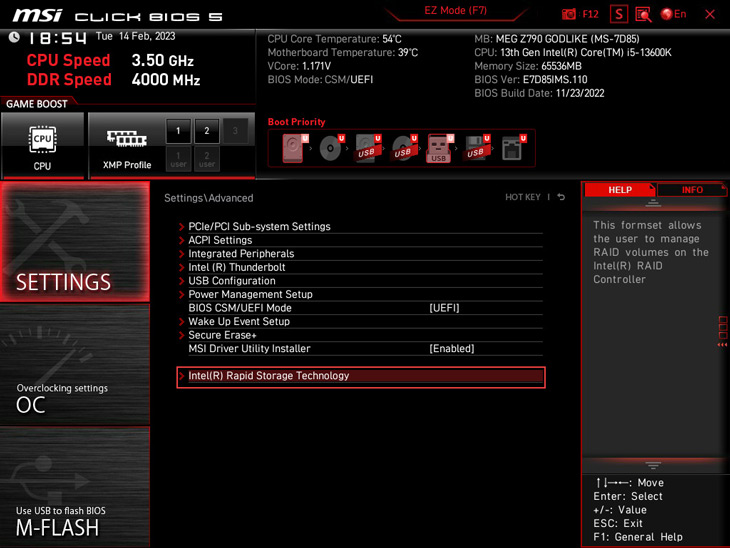
Task: Click the back arrow next to HOT KEY
Action: click(x=561, y=197)
